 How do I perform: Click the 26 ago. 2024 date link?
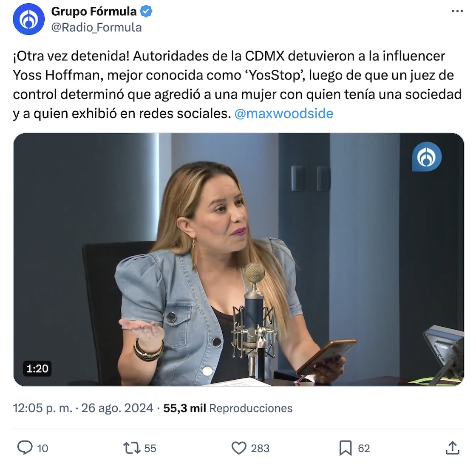click(117, 408)
